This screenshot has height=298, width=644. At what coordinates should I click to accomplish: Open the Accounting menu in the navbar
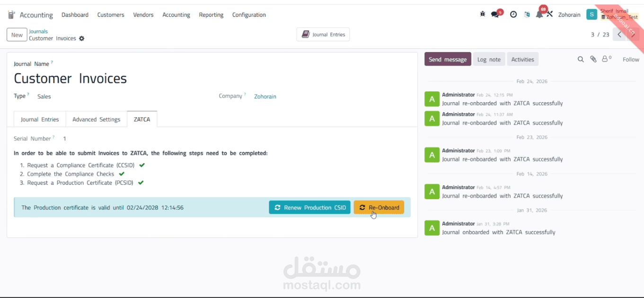[176, 15]
